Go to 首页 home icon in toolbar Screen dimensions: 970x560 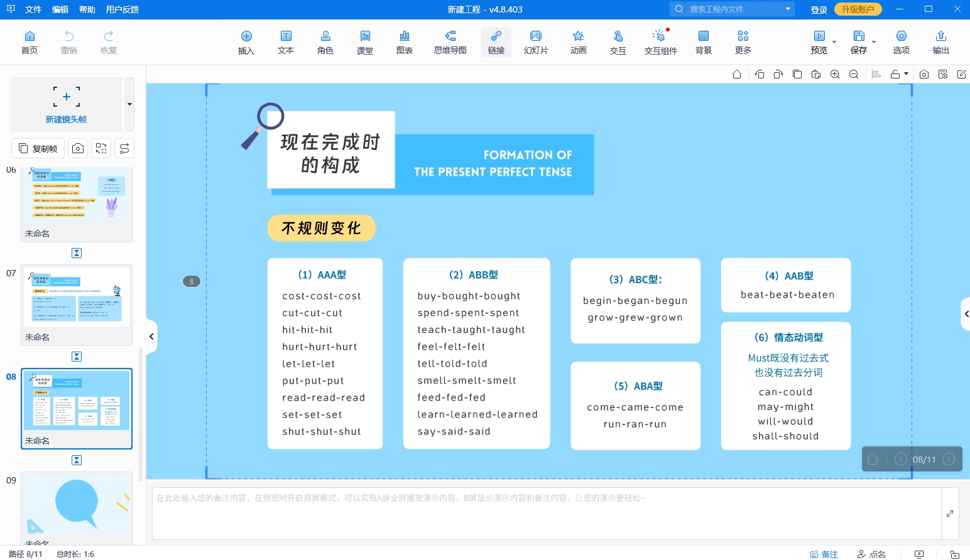30,42
